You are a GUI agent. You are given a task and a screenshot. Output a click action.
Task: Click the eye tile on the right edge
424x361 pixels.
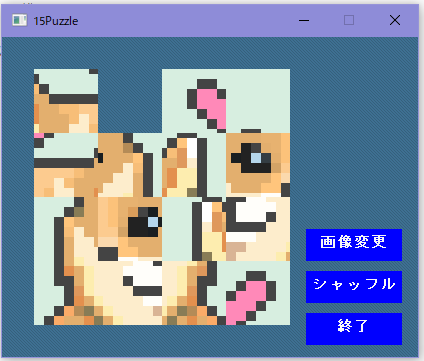tap(258, 165)
